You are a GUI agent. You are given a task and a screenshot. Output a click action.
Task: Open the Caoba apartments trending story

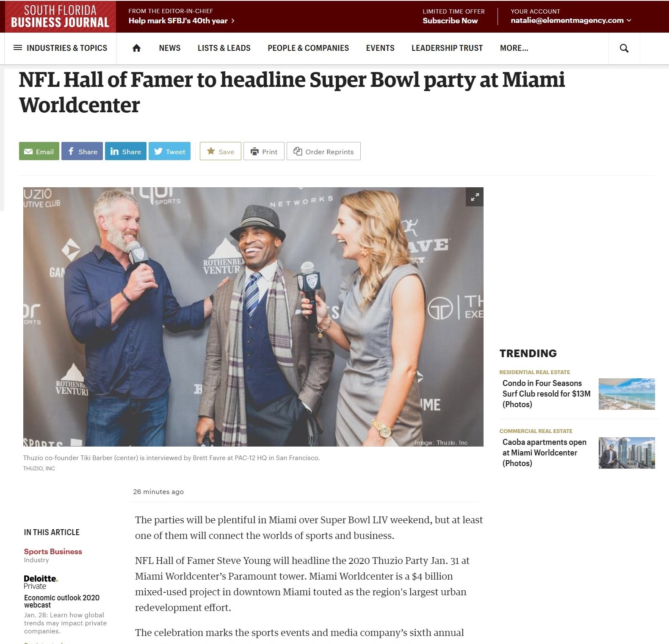point(544,452)
